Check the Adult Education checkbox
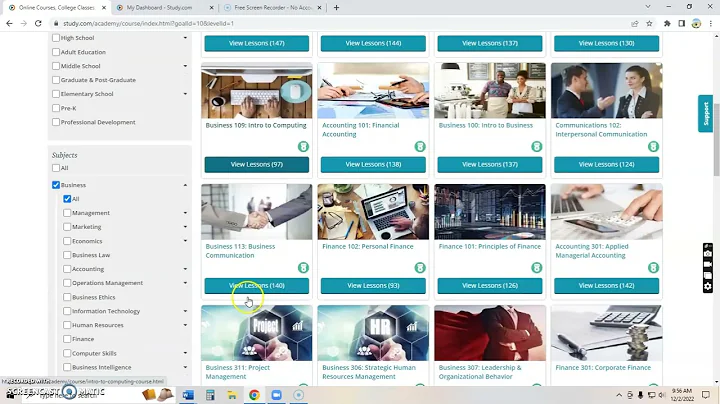This screenshot has height=404, width=720. (x=56, y=52)
